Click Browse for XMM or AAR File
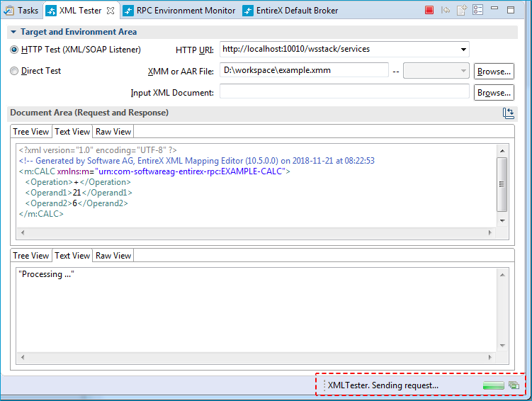This screenshot has height=401, width=532. 494,72
